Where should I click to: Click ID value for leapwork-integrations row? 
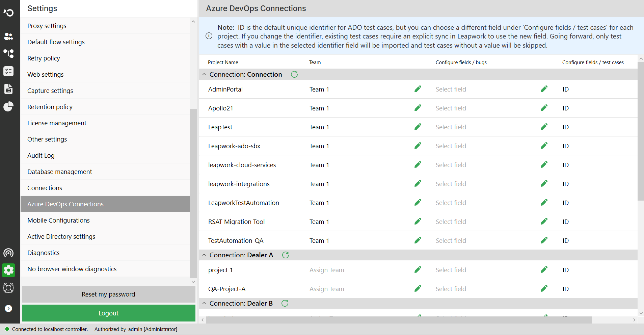pos(566,184)
